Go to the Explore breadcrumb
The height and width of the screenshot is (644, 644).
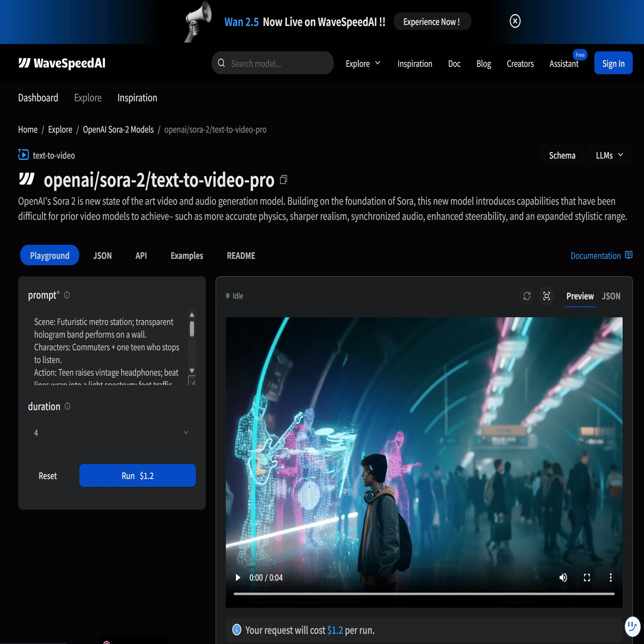(60, 129)
